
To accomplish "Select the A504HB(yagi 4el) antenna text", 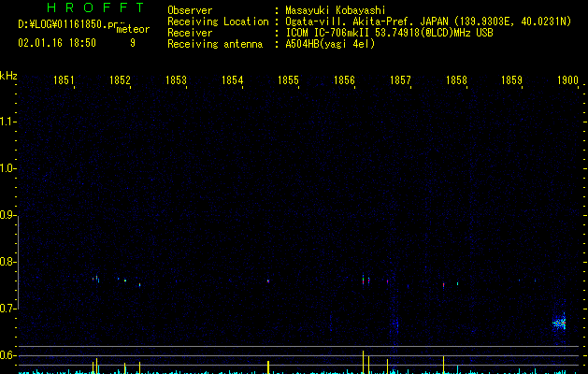I will point(330,44).
